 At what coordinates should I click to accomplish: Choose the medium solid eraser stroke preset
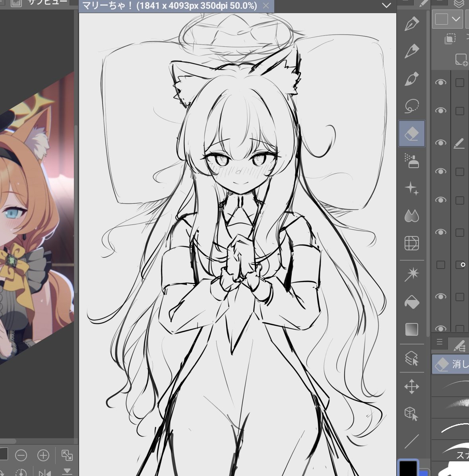450,429
